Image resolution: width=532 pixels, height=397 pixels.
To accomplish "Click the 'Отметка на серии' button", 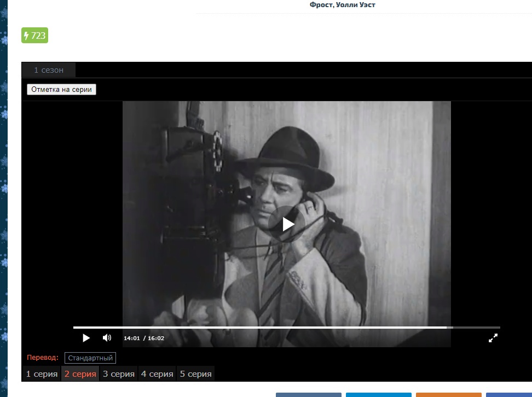I will pos(61,90).
